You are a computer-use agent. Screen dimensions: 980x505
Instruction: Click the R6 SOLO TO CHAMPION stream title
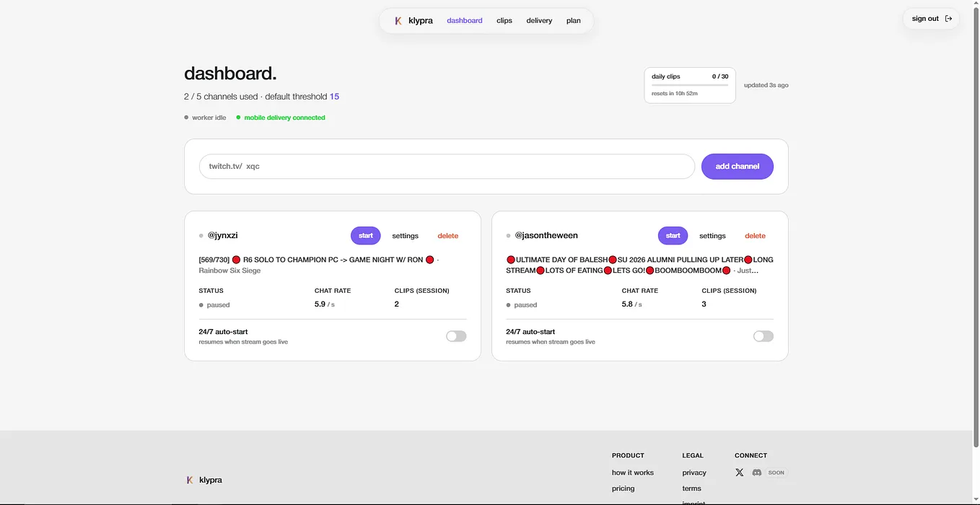coord(318,260)
